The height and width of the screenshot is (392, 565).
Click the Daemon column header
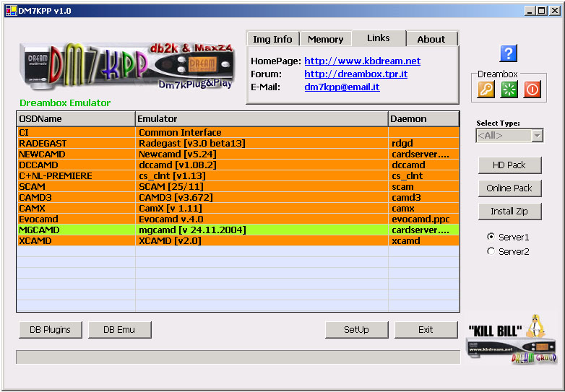point(423,119)
